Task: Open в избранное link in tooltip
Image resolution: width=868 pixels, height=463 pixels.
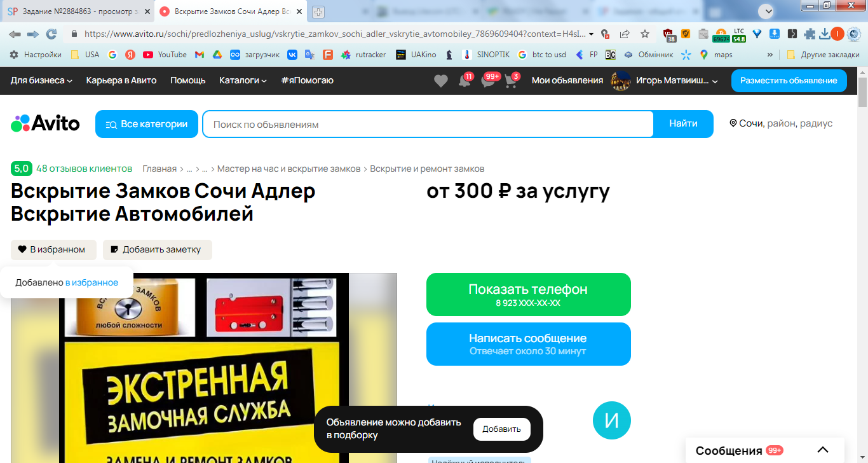Action: (x=92, y=282)
